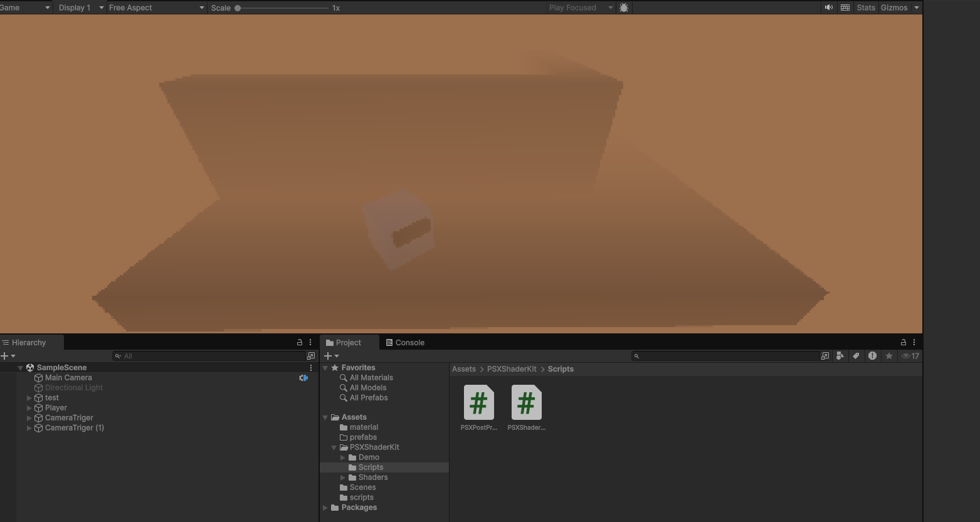The height and width of the screenshot is (522, 980).
Task: Mute audio in the Game view toolbar
Action: coord(828,8)
